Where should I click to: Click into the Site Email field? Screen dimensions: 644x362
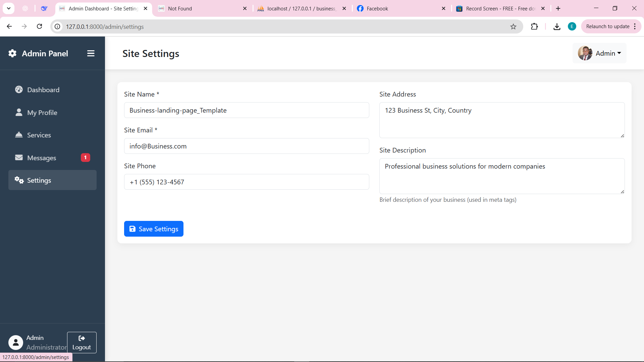247,146
